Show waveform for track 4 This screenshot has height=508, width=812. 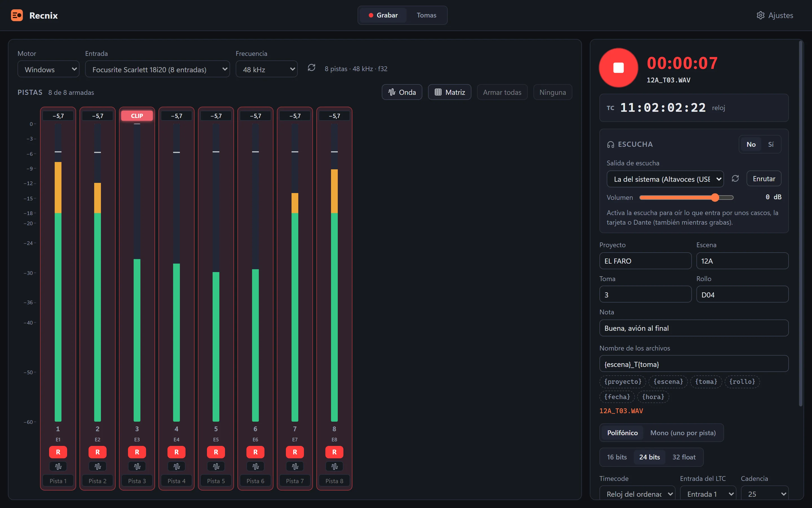tap(176, 466)
